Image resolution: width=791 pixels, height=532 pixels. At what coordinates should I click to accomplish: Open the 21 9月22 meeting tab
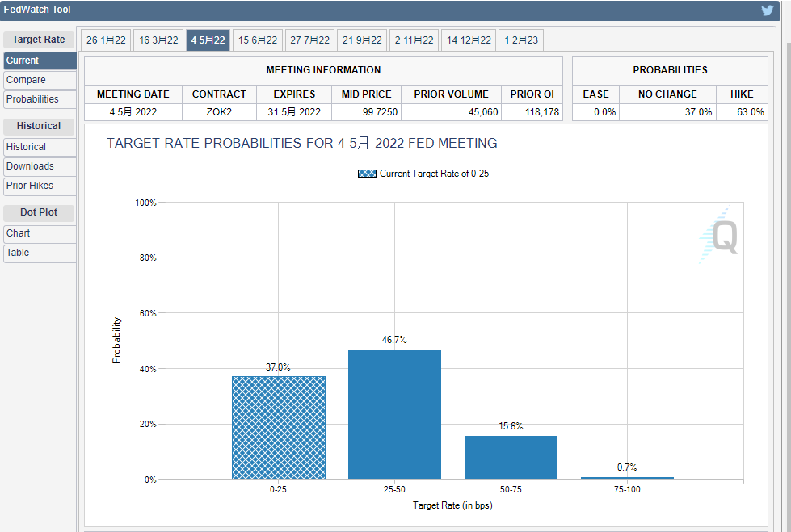(x=362, y=40)
